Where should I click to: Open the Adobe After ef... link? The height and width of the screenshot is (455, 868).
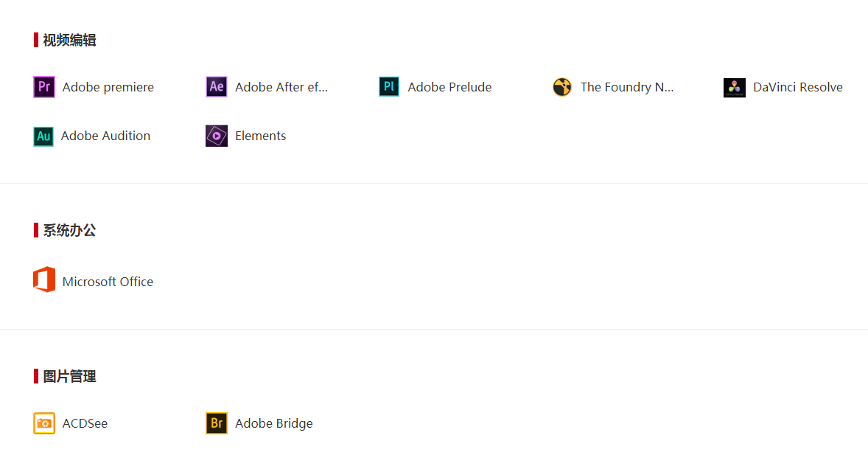point(281,87)
